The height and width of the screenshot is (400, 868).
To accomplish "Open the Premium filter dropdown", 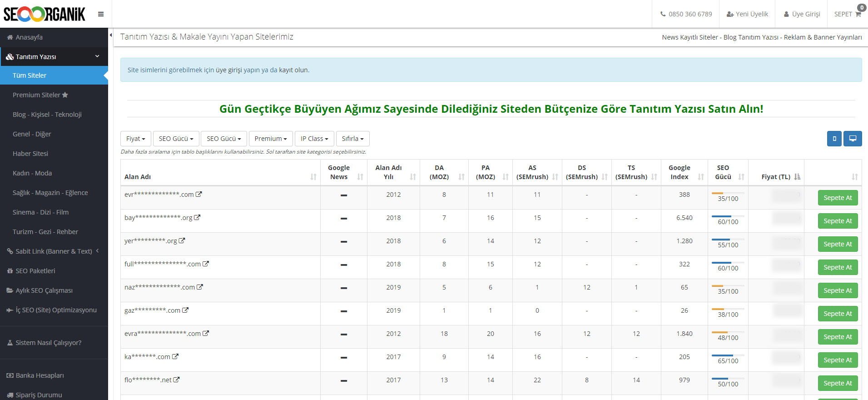I will [x=271, y=139].
